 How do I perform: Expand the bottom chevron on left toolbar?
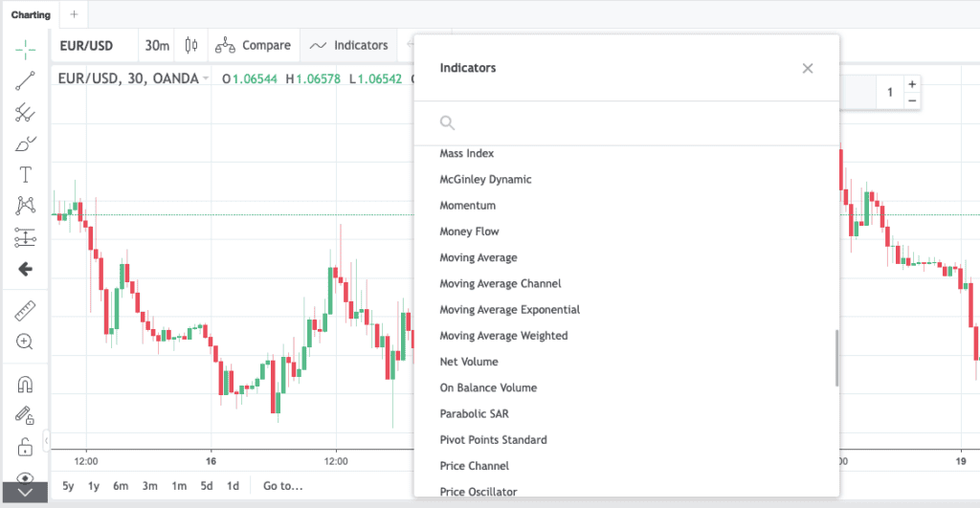pos(25,493)
